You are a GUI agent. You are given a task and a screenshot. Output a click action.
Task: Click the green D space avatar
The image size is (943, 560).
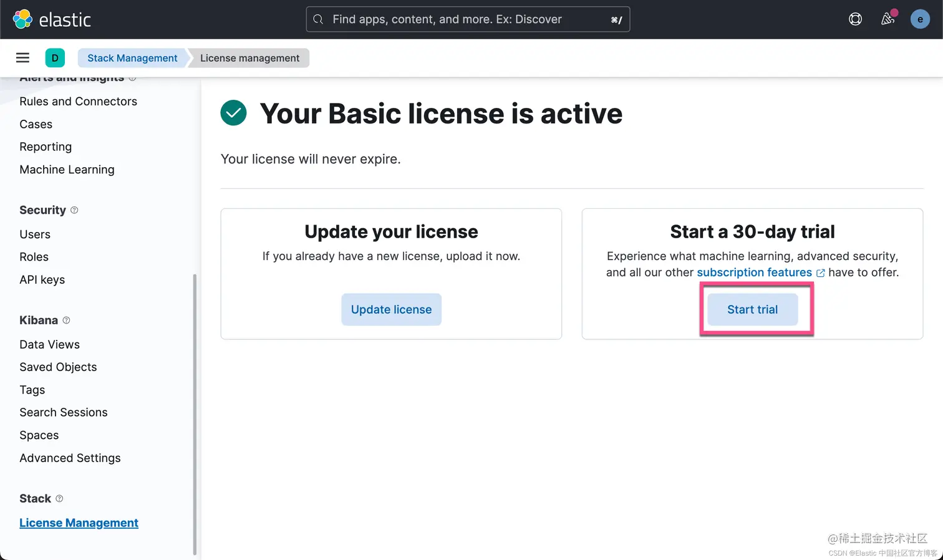[x=55, y=58]
